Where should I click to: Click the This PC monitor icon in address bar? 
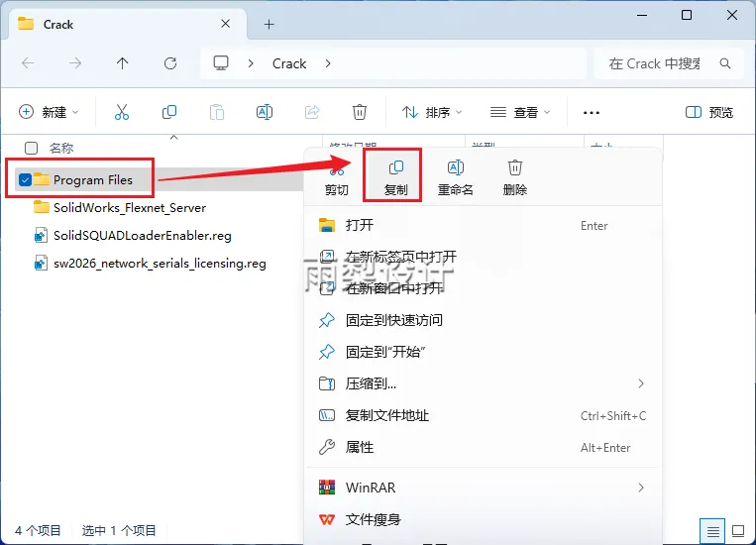point(221,63)
